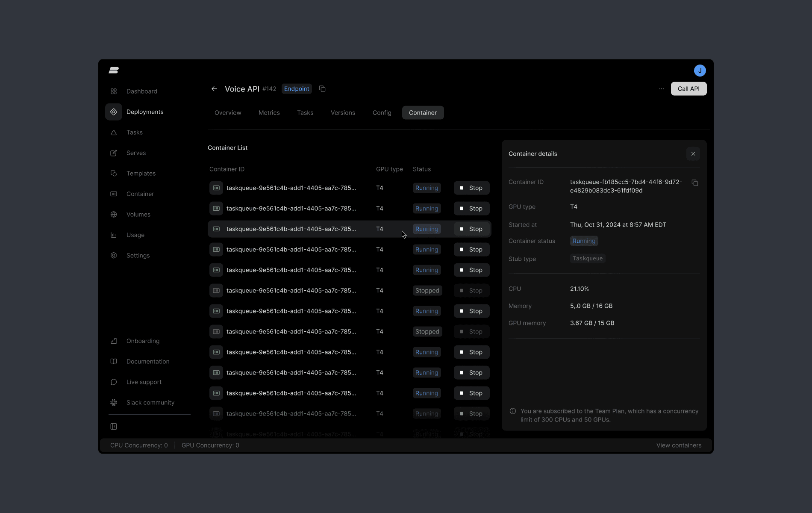Open Volumes via its sidebar globe icon
Viewport: 812px width, 513px height.
(x=114, y=215)
